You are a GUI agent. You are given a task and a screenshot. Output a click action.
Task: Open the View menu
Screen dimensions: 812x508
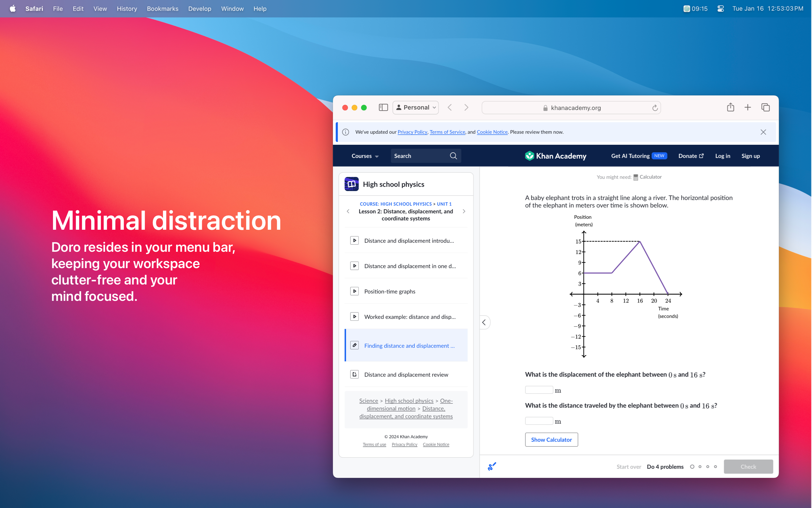[100, 8]
